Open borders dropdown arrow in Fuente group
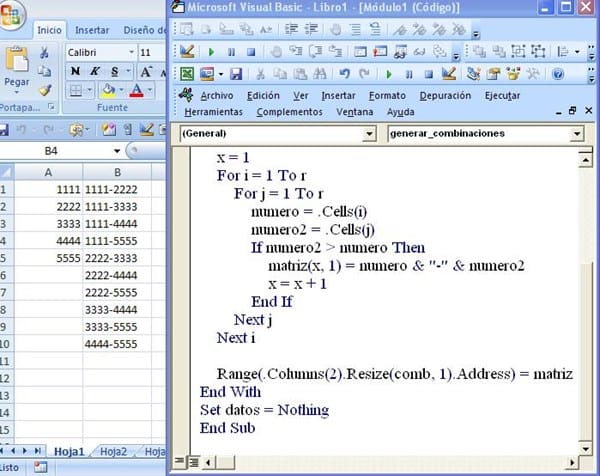Screen dimensions: 600x476 pos(89,90)
